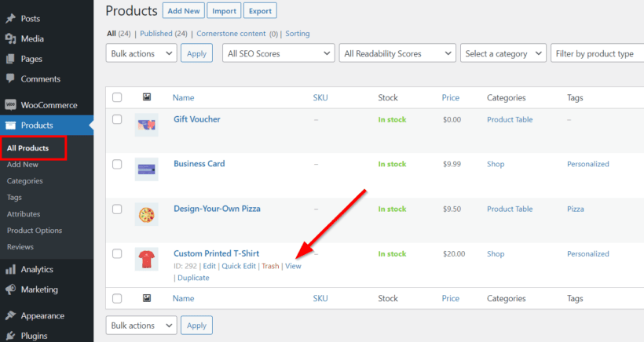Image resolution: width=644 pixels, height=342 pixels.
Task: Click the Posts pin icon in sidebar
Action: click(11, 19)
